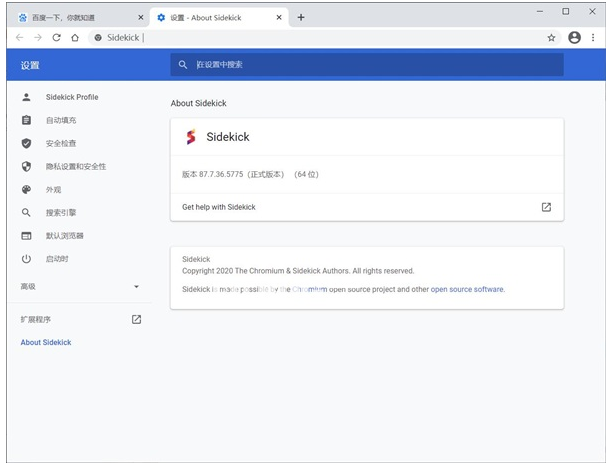Viewport: 615px width, 468px height.
Task: Open Get help with Sidekick
Action: [367, 207]
